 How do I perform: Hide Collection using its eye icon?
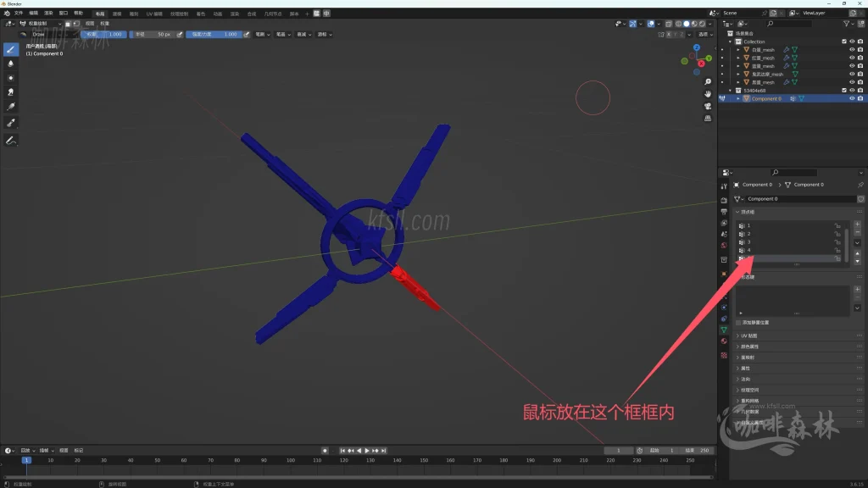click(x=852, y=42)
